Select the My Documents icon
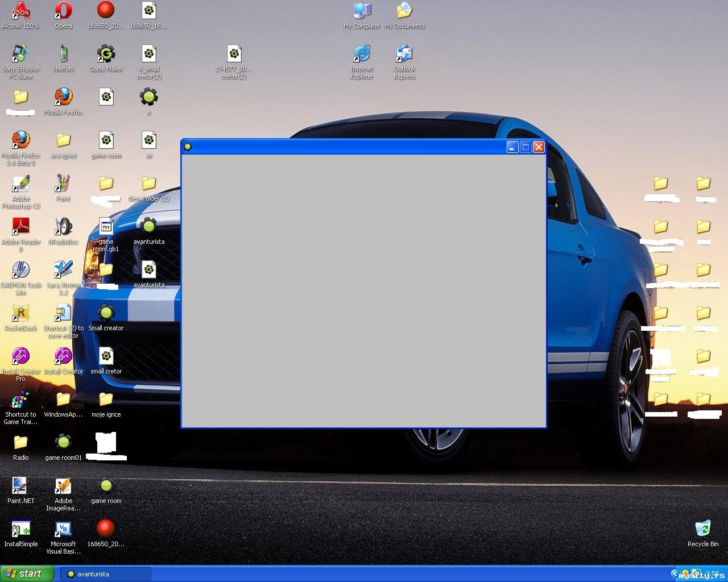The height and width of the screenshot is (582, 728). (x=404, y=11)
